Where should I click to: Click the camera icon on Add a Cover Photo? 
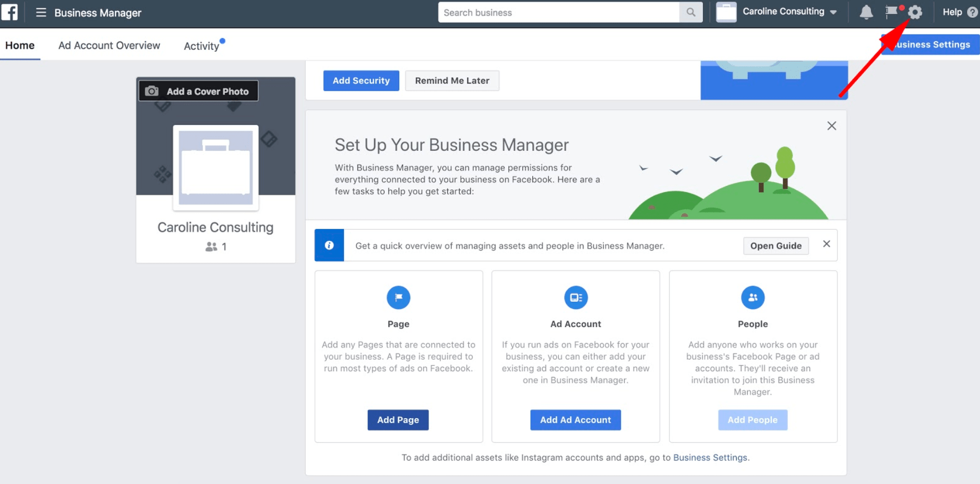152,91
